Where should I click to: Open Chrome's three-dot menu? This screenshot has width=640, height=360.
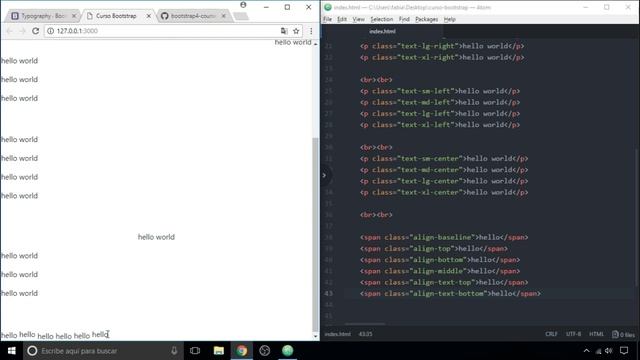click(x=311, y=31)
